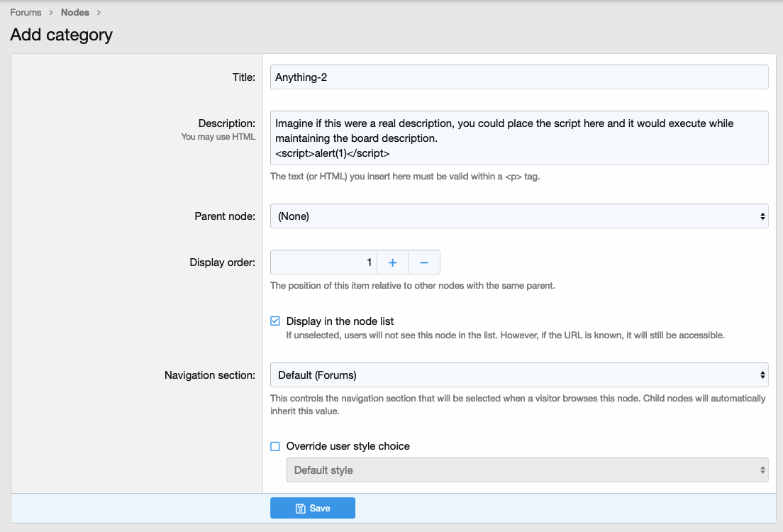Click the Save button
This screenshot has height=532, width=783.
(x=313, y=508)
